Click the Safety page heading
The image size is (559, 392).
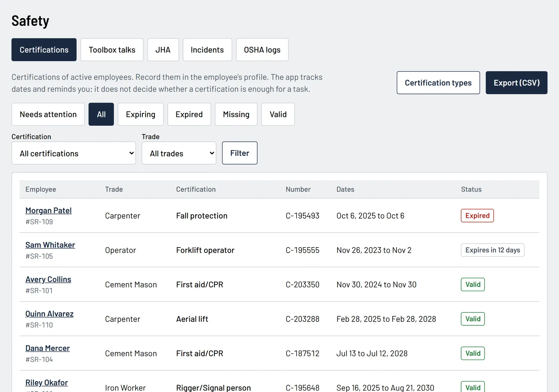coord(30,21)
